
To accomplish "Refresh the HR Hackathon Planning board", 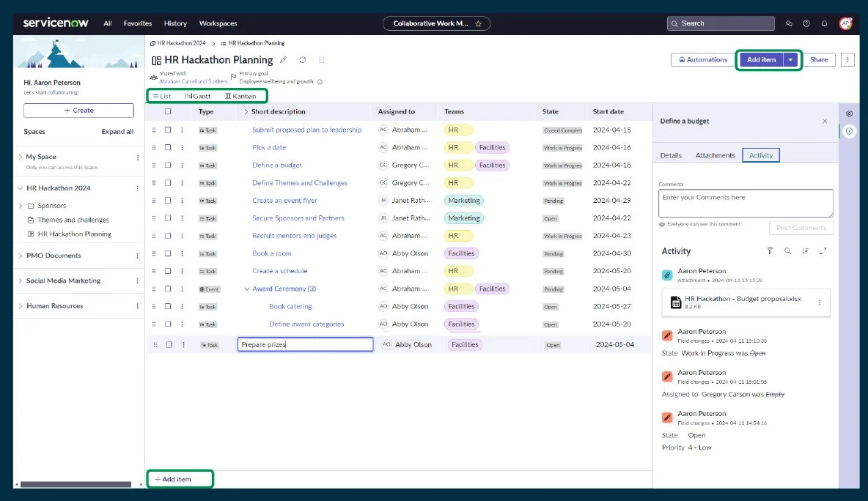I will [302, 60].
